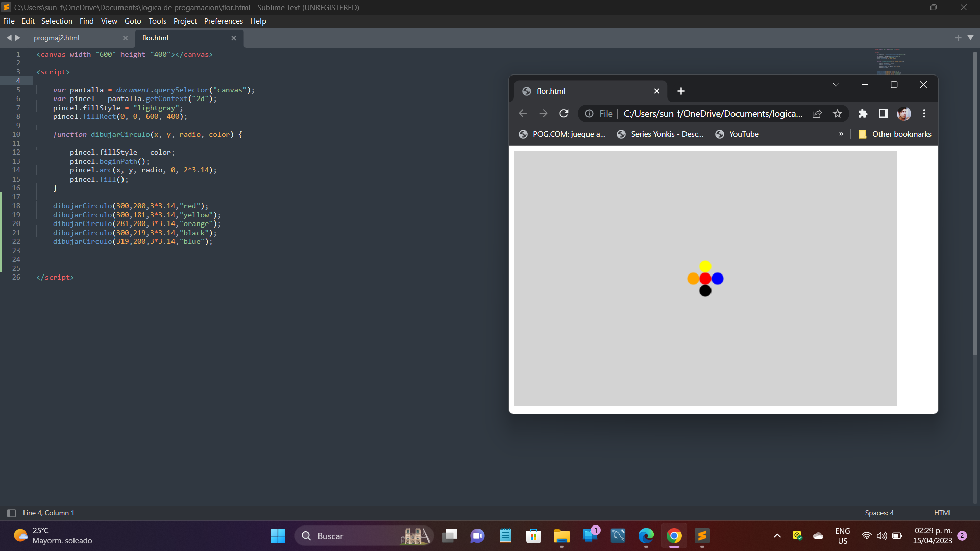Viewport: 980px width, 551px height.
Task: Open clock and date 02:29 p. m.
Action: coord(933,536)
